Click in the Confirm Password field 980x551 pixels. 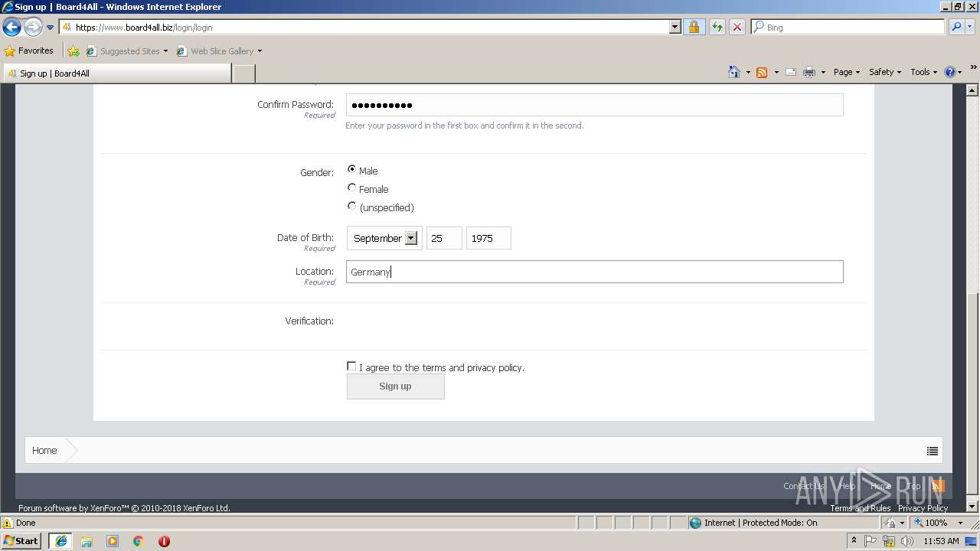click(x=594, y=105)
